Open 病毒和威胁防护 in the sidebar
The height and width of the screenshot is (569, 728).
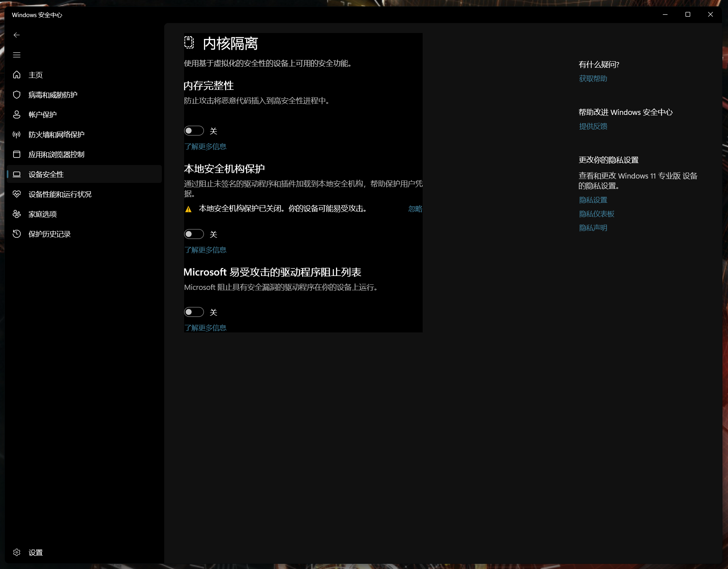click(84, 95)
